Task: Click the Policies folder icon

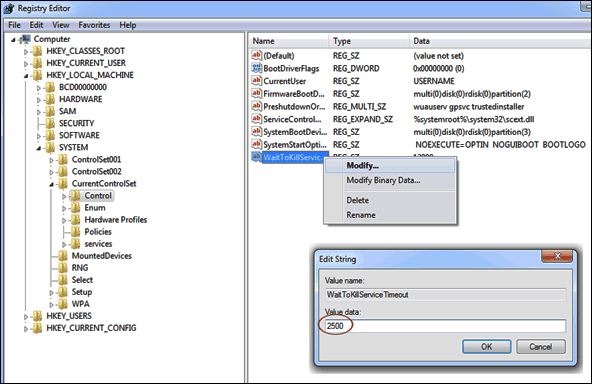Action: pyautogui.click(x=76, y=232)
